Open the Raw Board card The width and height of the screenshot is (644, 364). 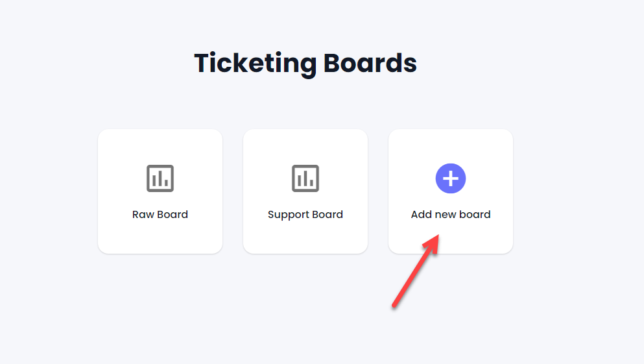160,191
